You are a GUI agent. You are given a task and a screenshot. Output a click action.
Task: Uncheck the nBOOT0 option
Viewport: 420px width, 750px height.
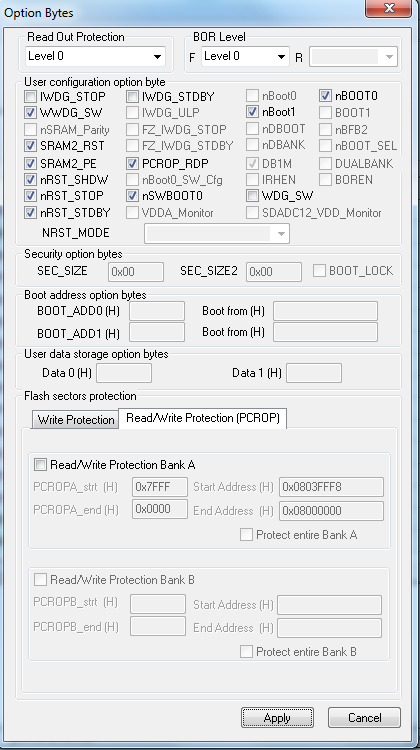325,96
